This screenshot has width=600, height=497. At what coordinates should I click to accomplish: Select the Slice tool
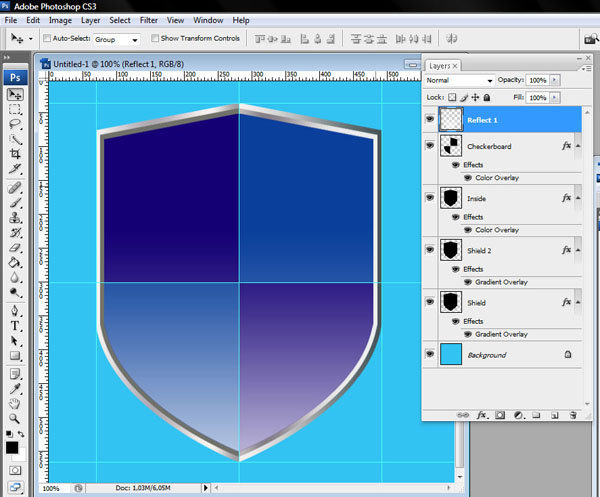[x=15, y=169]
